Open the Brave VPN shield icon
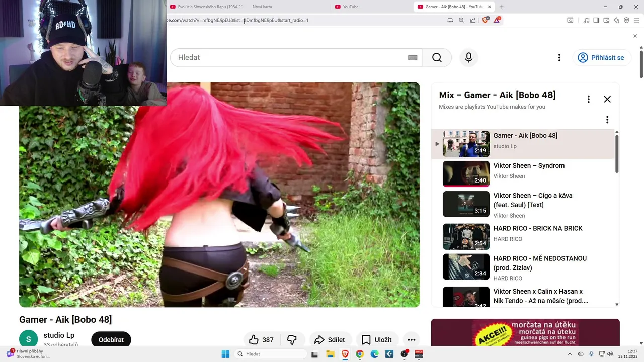 click(626, 20)
